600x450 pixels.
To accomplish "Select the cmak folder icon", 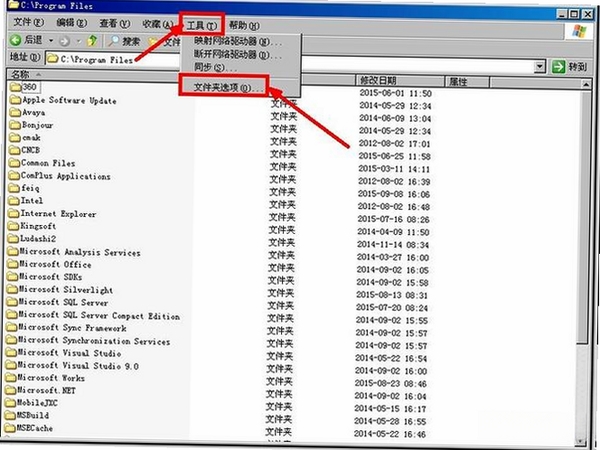I will point(15,137).
